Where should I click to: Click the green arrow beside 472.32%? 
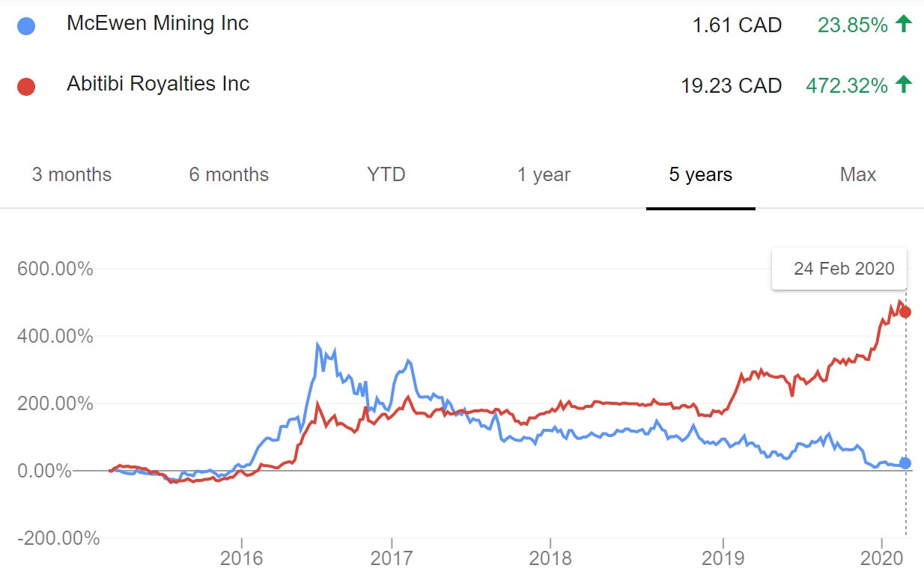pyautogui.click(x=904, y=85)
